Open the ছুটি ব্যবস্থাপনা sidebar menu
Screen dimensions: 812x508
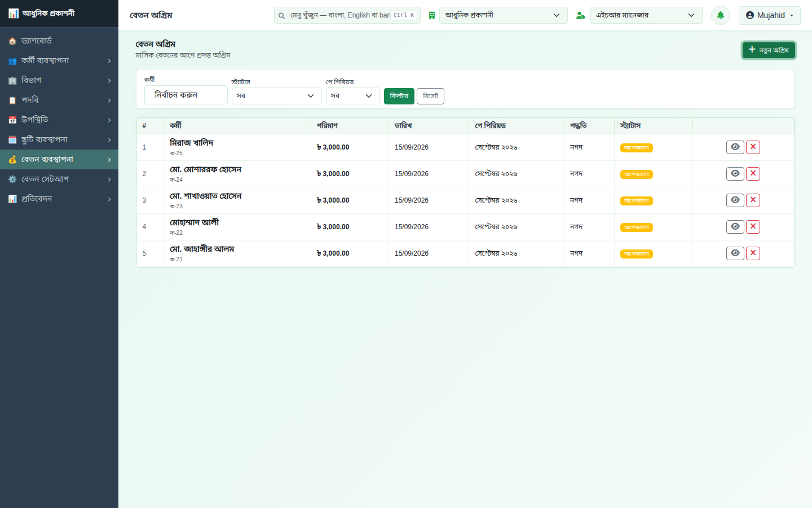[59, 139]
